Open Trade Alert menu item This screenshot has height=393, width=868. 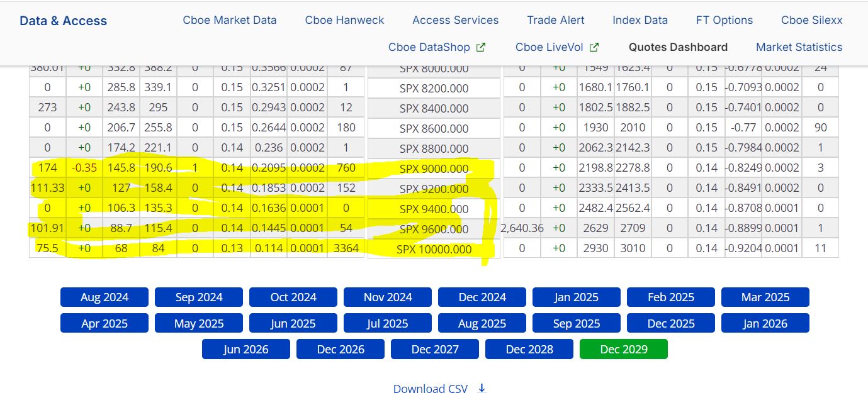pos(556,20)
